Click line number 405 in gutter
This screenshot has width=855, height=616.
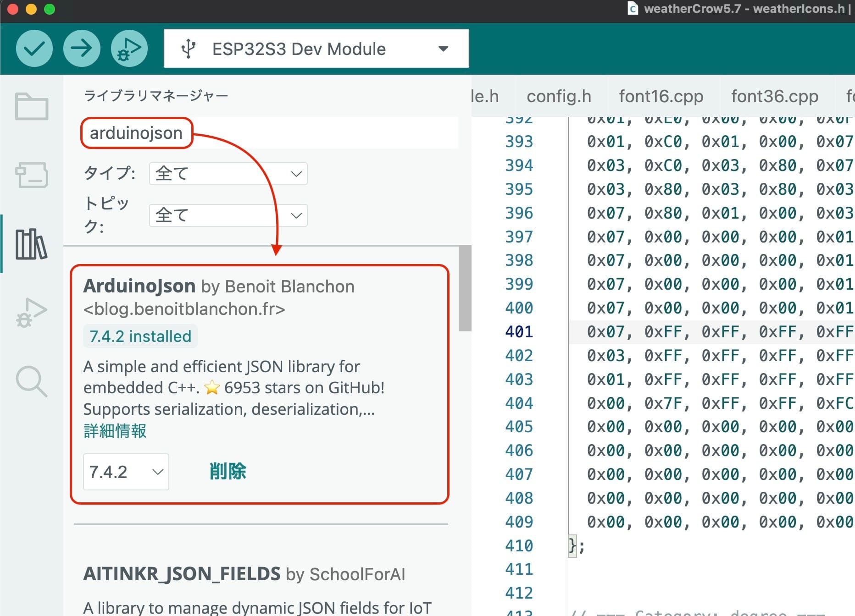[519, 427]
